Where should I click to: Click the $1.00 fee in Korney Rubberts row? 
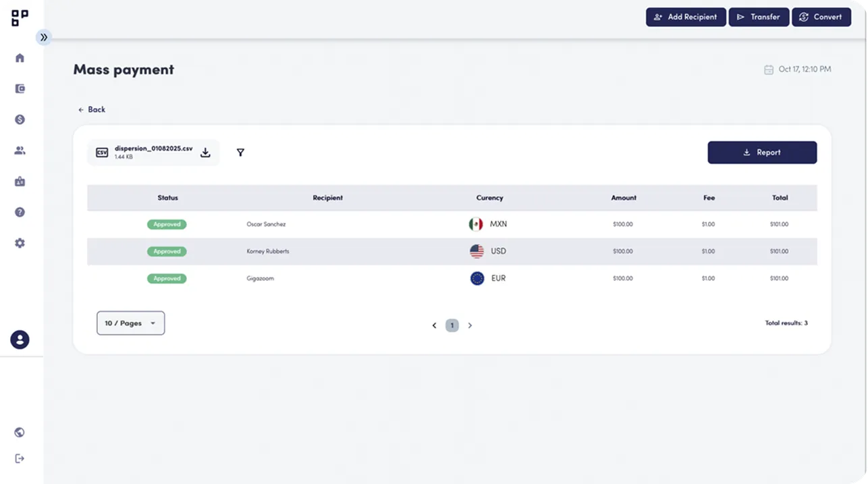[x=708, y=251]
